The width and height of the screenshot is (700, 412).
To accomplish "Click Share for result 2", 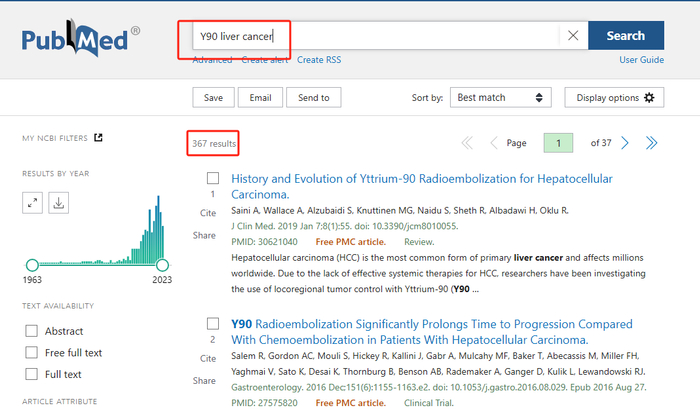I will [x=204, y=381].
